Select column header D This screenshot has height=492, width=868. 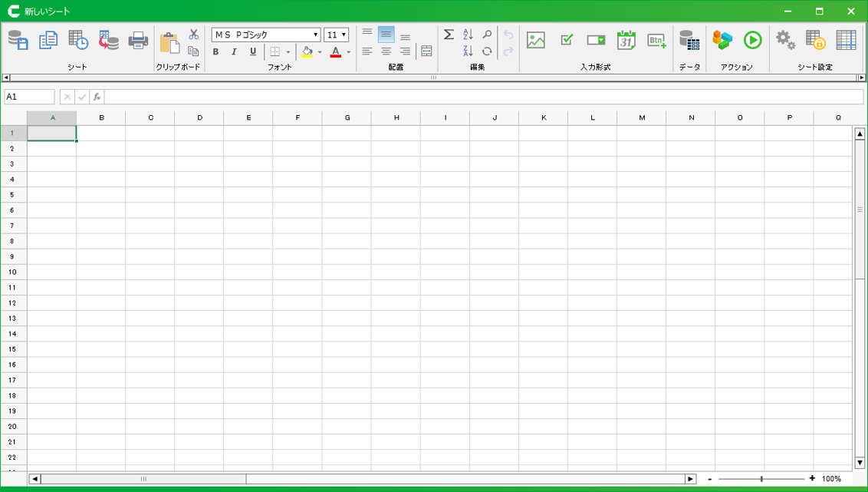pyautogui.click(x=199, y=117)
